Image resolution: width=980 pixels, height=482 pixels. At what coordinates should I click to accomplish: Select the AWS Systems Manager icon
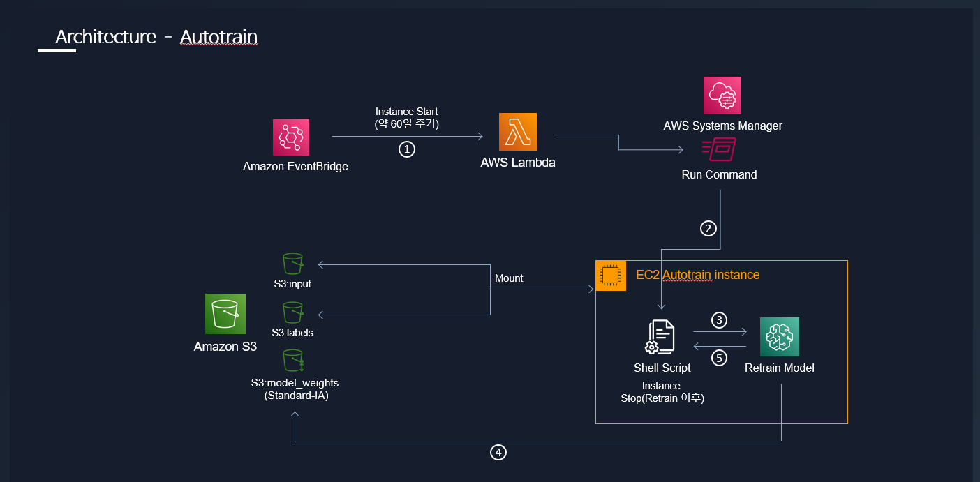[722, 96]
